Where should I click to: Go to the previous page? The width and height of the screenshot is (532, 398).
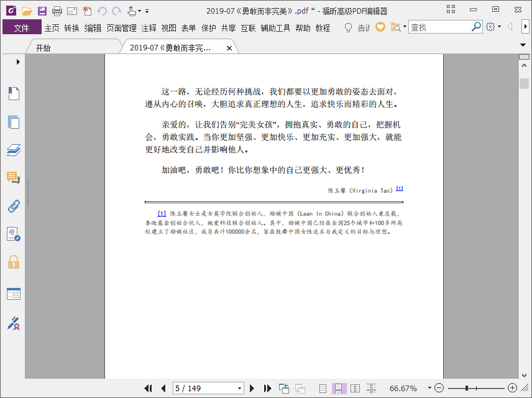point(163,388)
